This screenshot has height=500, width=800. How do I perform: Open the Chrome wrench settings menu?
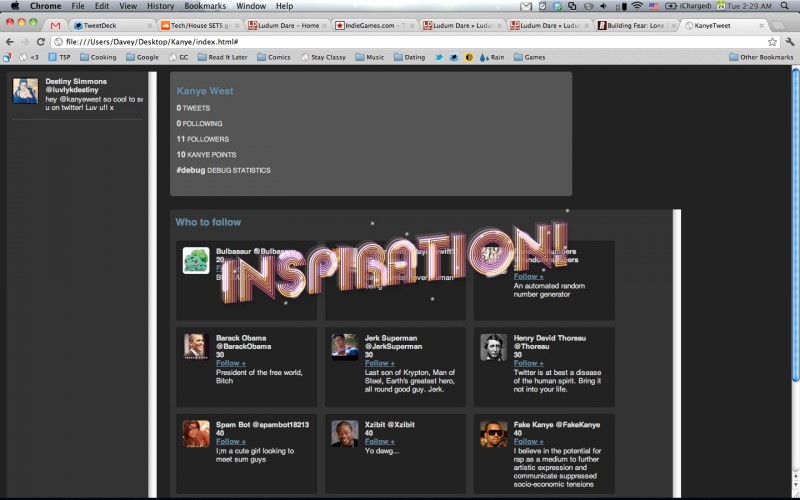tap(790, 42)
